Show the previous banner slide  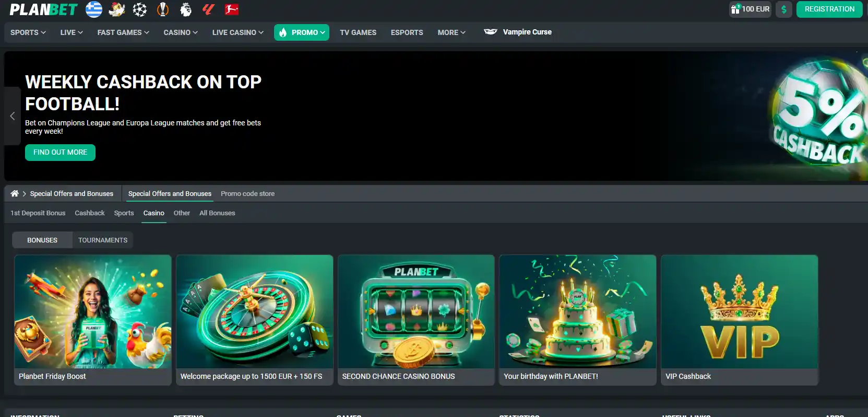click(x=12, y=116)
